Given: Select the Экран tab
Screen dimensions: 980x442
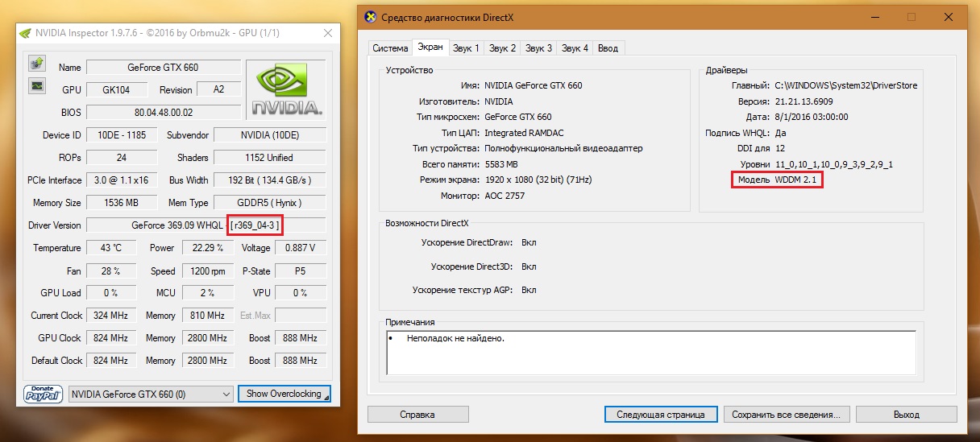Looking at the screenshot, I should (429, 48).
